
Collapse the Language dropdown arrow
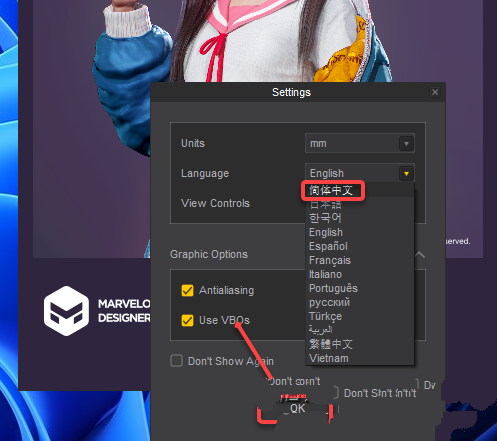point(406,173)
